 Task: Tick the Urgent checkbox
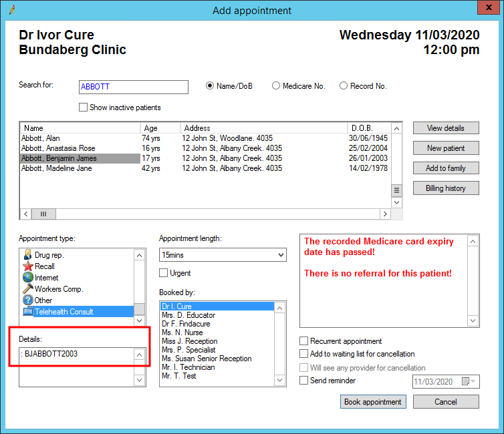click(164, 273)
